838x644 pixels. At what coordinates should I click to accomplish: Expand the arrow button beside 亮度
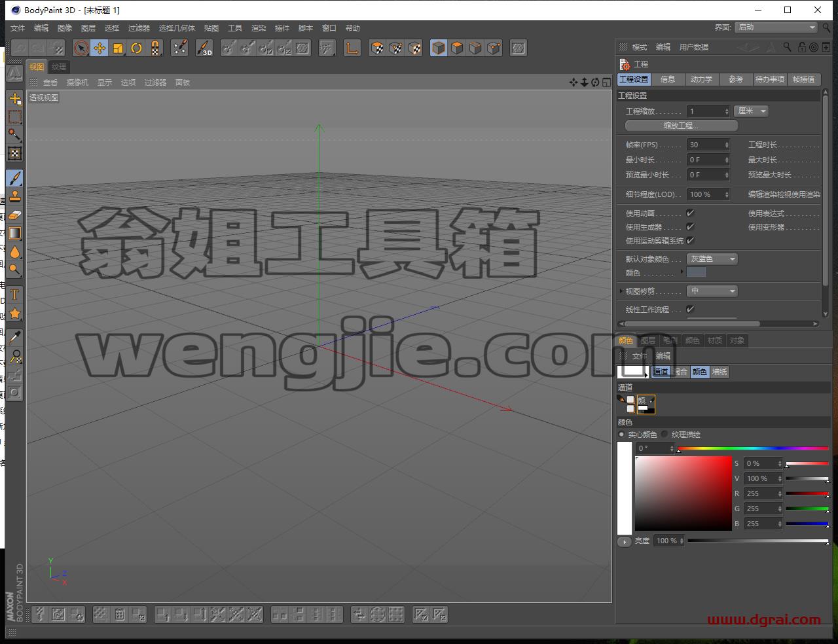coord(624,541)
